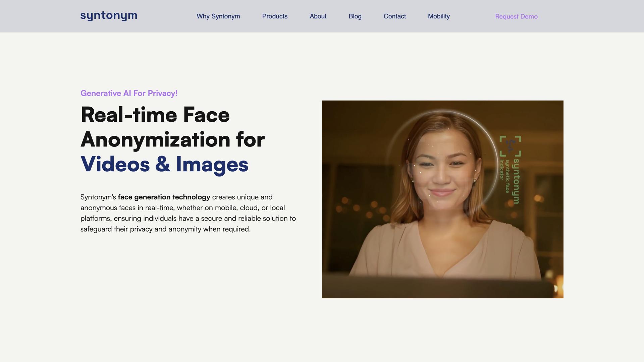Click the green face-bracket indicator icon
Image resolution: width=644 pixels, height=362 pixels.
(x=510, y=146)
